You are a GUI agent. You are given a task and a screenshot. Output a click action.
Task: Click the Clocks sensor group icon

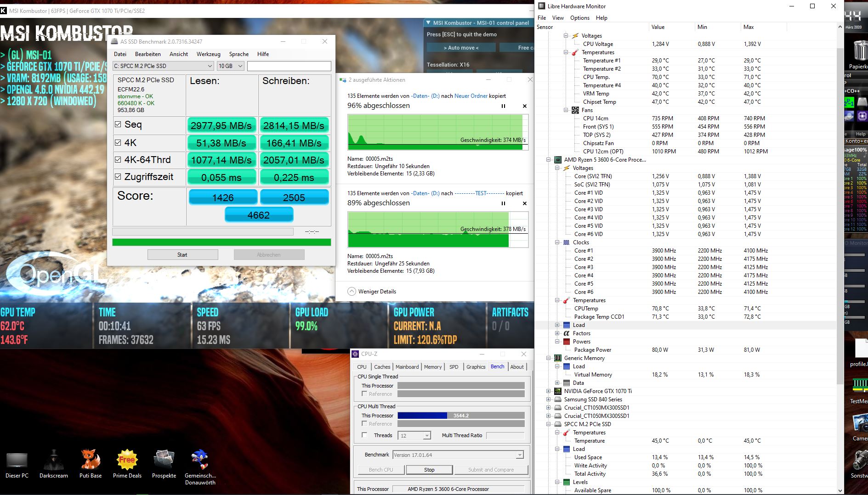point(567,242)
